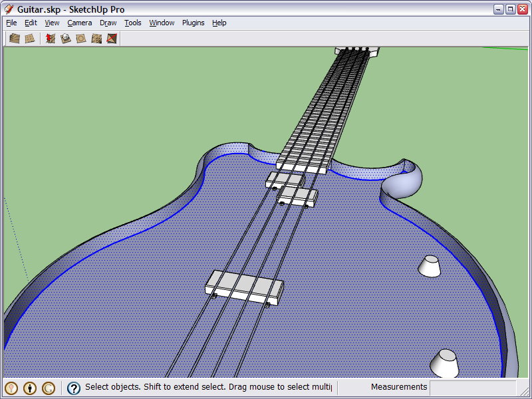This screenshot has height=399, width=532.
Task: Click the model credits person icon
Action: point(30,388)
